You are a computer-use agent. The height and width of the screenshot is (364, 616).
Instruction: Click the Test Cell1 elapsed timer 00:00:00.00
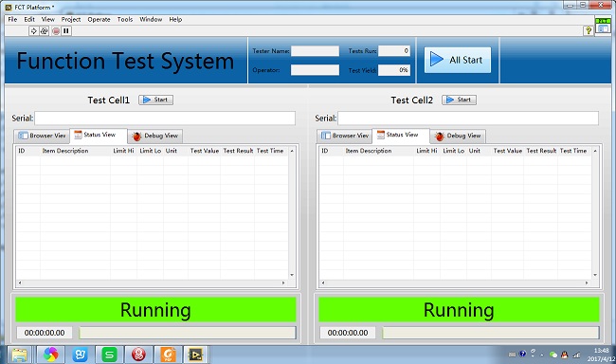(45, 333)
